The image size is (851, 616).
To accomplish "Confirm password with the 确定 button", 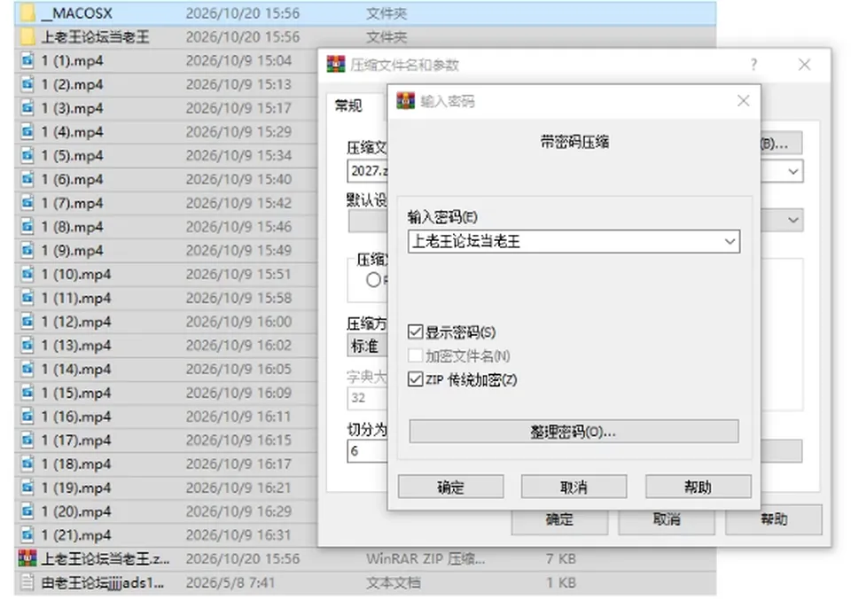I will 450,487.
